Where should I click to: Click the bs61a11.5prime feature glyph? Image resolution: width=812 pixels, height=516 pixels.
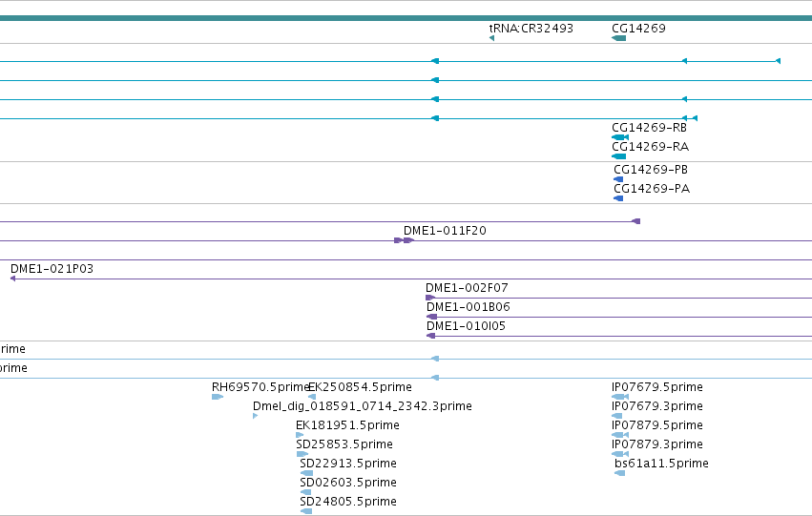(x=619, y=474)
